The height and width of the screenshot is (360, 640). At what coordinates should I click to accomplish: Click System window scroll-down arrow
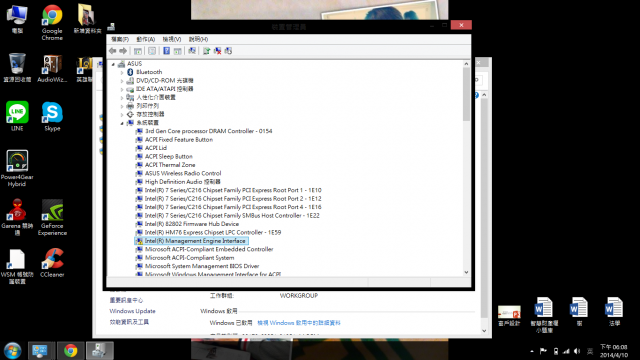[484, 331]
